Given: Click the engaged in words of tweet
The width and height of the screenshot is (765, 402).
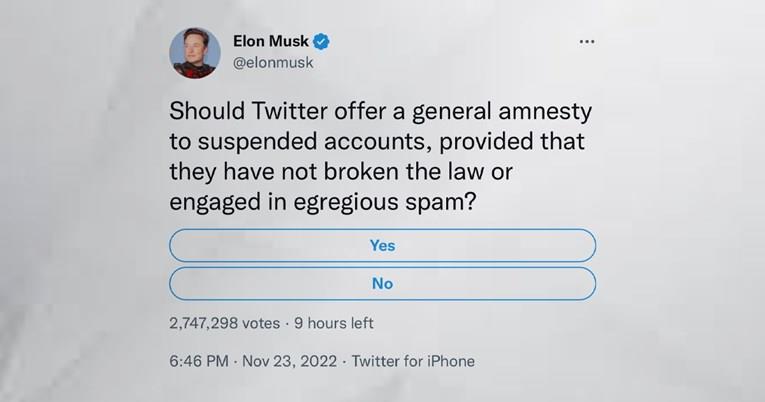Looking at the screenshot, I should (227, 202).
